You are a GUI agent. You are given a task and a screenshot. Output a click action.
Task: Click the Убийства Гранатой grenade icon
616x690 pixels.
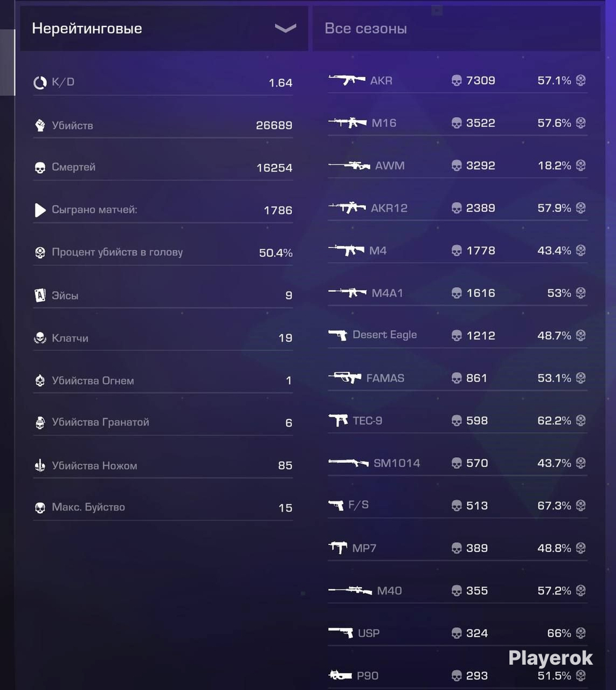(x=40, y=423)
